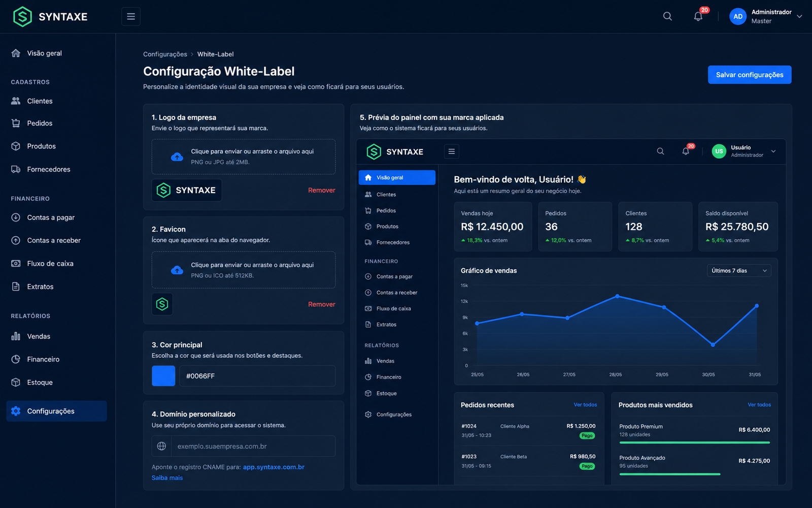The image size is (812, 508).
Task: Click cloud upload icon in Logo section
Action: click(177, 157)
